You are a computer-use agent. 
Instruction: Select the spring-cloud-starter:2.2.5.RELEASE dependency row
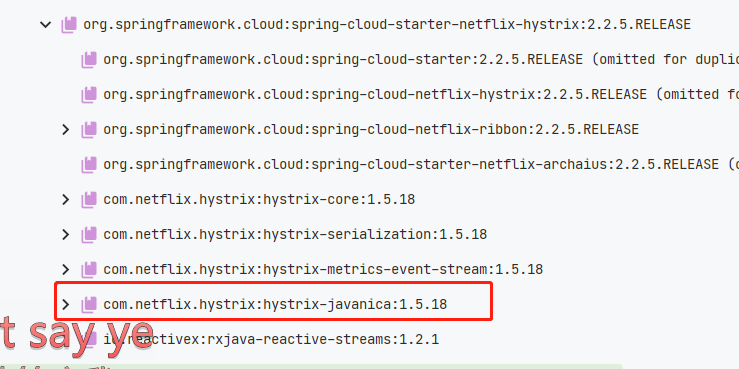(x=421, y=59)
